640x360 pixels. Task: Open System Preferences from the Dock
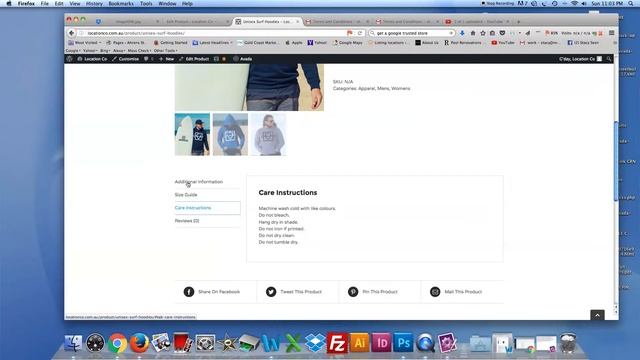point(205,343)
